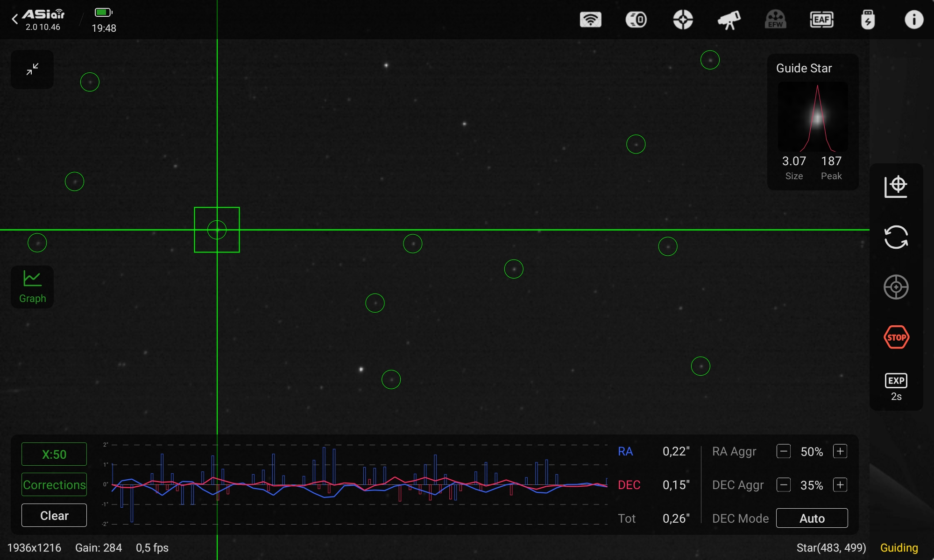Increase RA Aggr with plus button
Image resolution: width=934 pixels, height=560 pixels.
pyautogui.click(x=840, y=451)
